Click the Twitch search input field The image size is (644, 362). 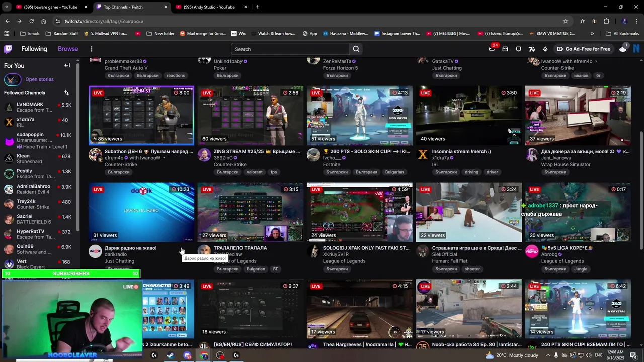[290, 49]
